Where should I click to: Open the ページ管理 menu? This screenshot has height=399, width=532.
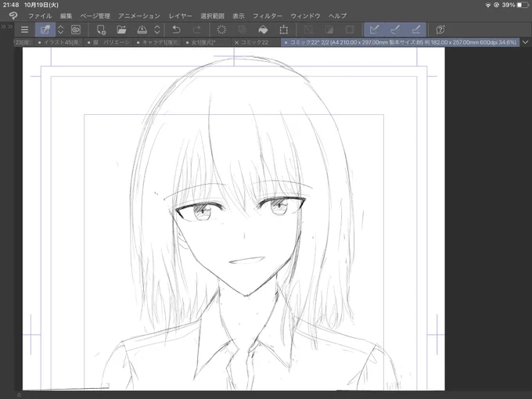[95, 16]
